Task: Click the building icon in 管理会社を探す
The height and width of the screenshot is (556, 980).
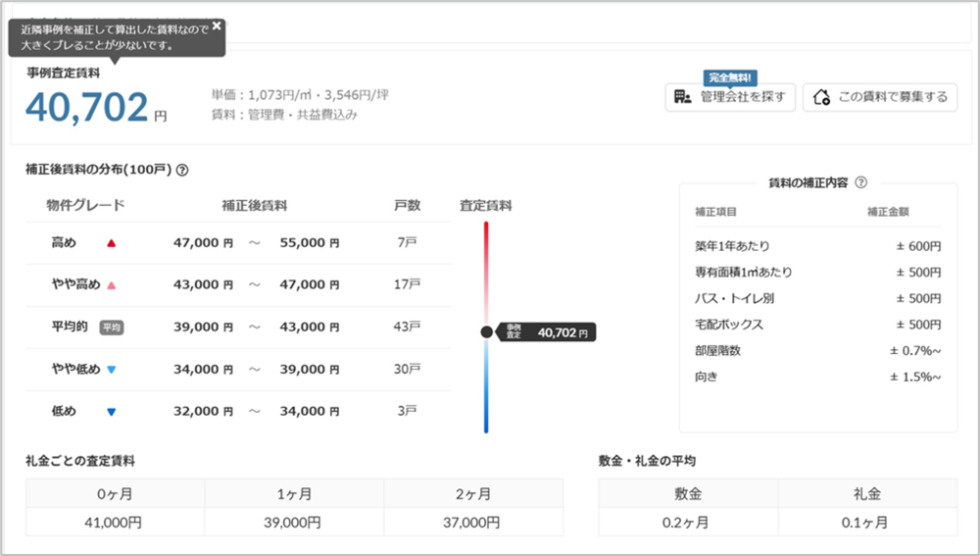Action: coord(683,97)
